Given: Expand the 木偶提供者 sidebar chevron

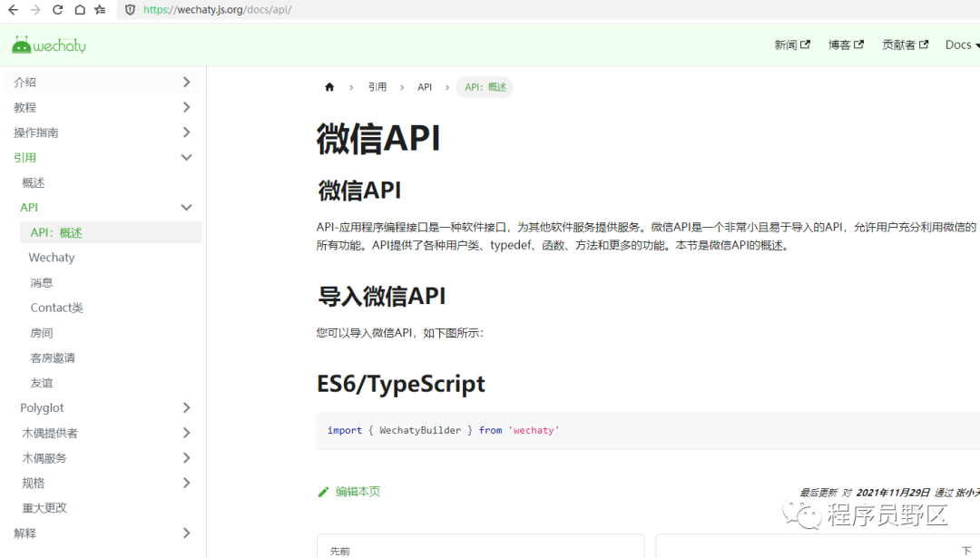Looking at the screenshot, I should pyautogui.click(x=186, y=433).
